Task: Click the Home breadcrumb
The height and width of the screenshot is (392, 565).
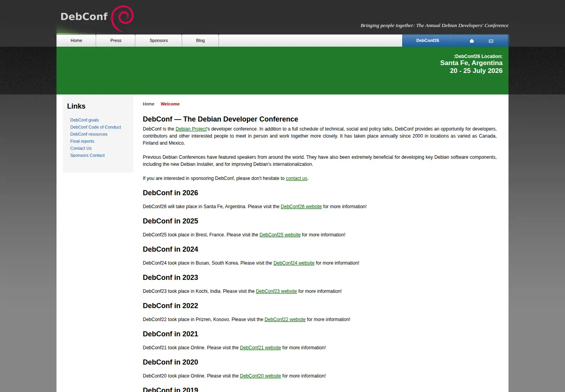Action: click(148, 104)
